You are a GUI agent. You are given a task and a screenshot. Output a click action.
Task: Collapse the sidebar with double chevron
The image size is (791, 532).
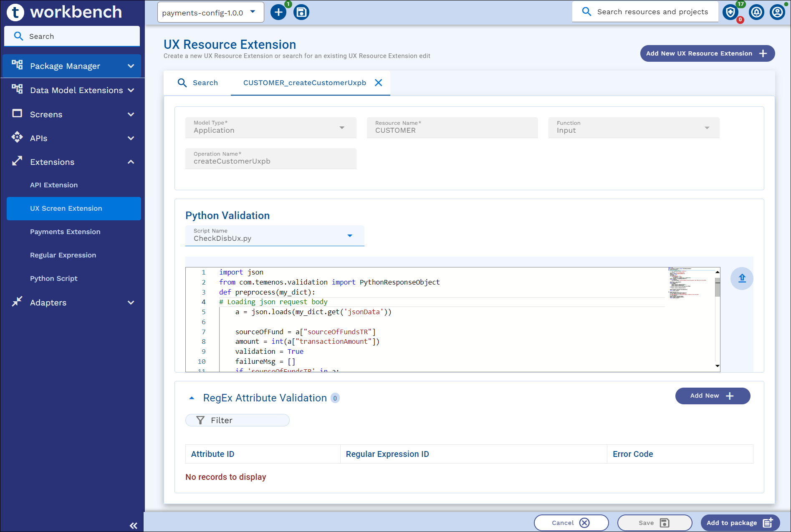(x=134, y=525)
